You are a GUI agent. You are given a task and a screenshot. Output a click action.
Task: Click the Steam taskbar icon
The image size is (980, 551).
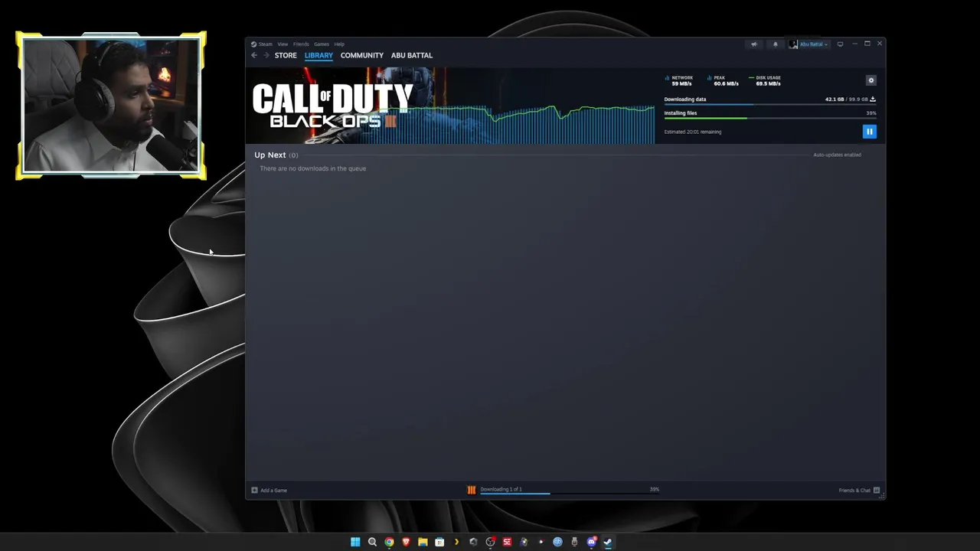click(608, 542)
